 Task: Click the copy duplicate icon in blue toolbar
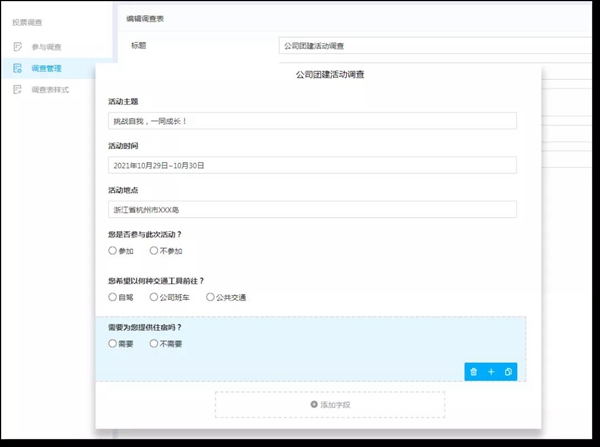[x=508, y=372]
